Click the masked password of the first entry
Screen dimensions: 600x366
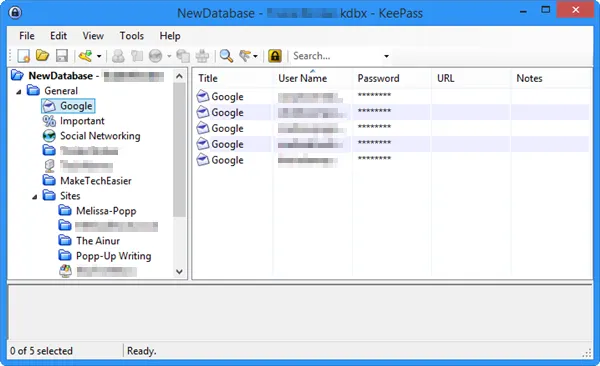(374, 95)
